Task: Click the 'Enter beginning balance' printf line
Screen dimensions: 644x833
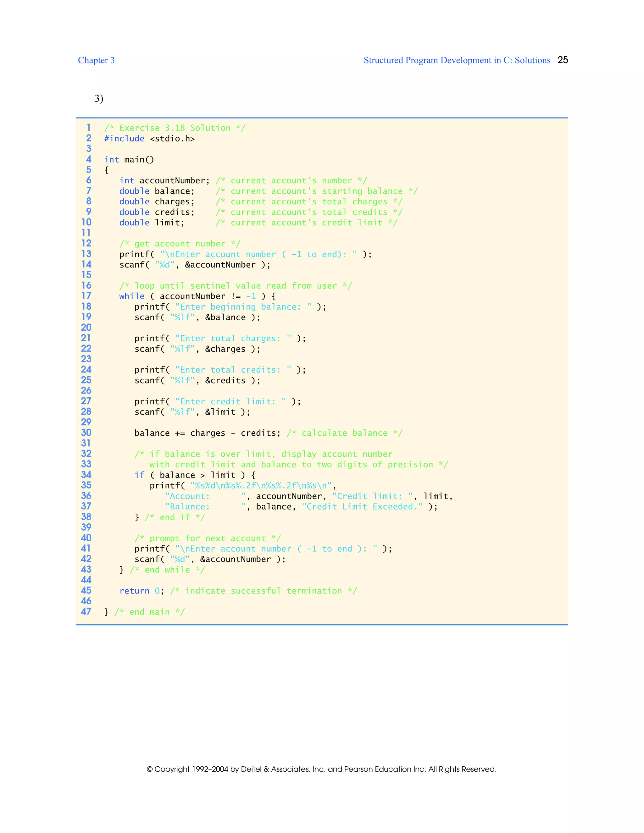Action: [230, 307]
